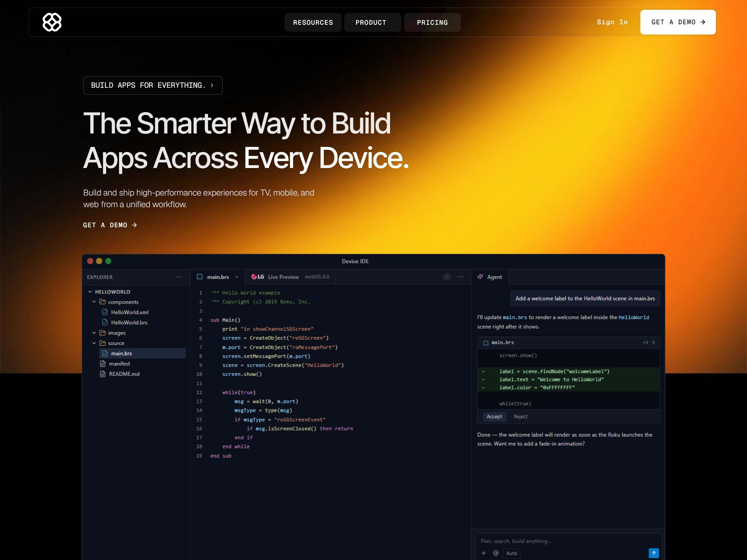Click code line 12 'while(true)'
This screenshot has width=747, height=560.
239,392
